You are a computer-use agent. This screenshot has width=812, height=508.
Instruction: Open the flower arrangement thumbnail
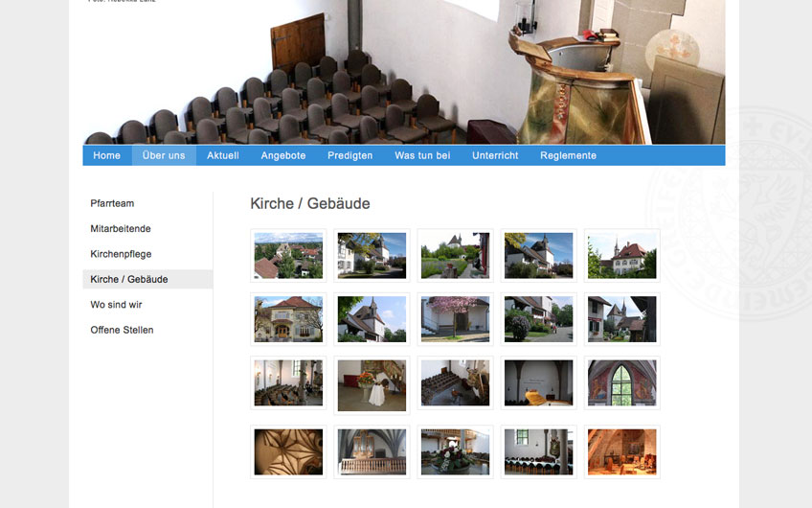[x=455, y=452]
